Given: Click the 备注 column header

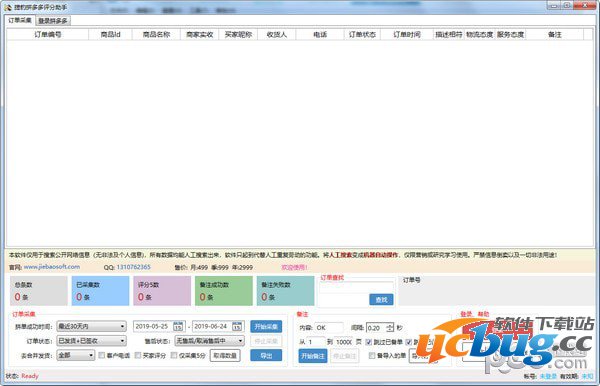Looking at the screenshot, I should [x=554, y=34].
